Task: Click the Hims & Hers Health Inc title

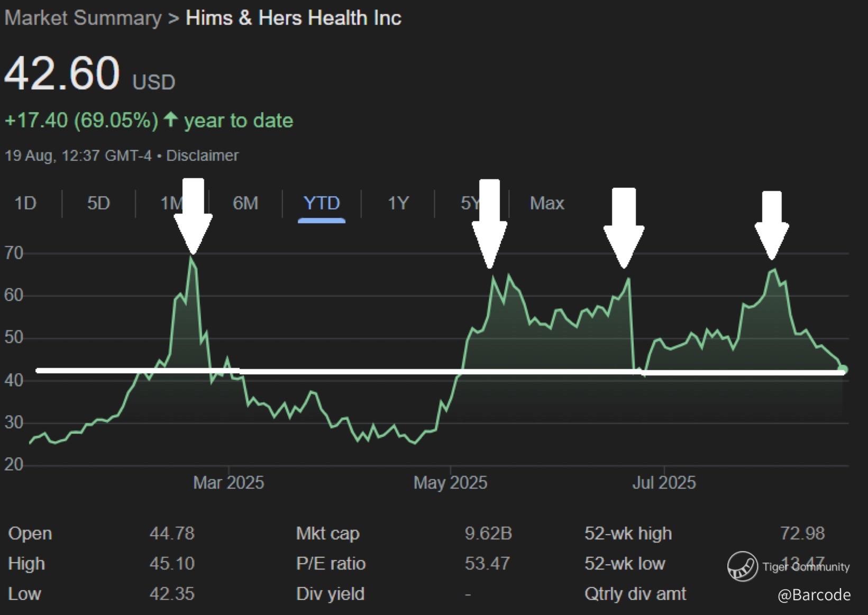Action: click(294, 18)
